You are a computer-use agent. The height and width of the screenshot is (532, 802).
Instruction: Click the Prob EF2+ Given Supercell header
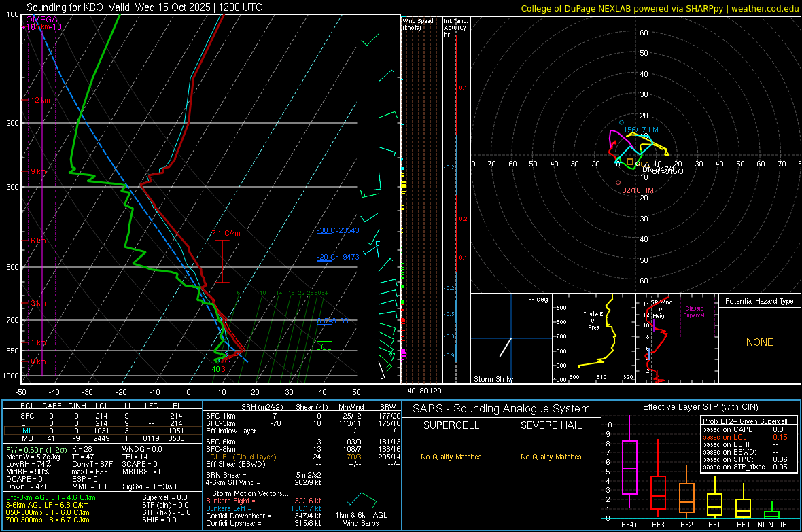click(x=745, y=421)
